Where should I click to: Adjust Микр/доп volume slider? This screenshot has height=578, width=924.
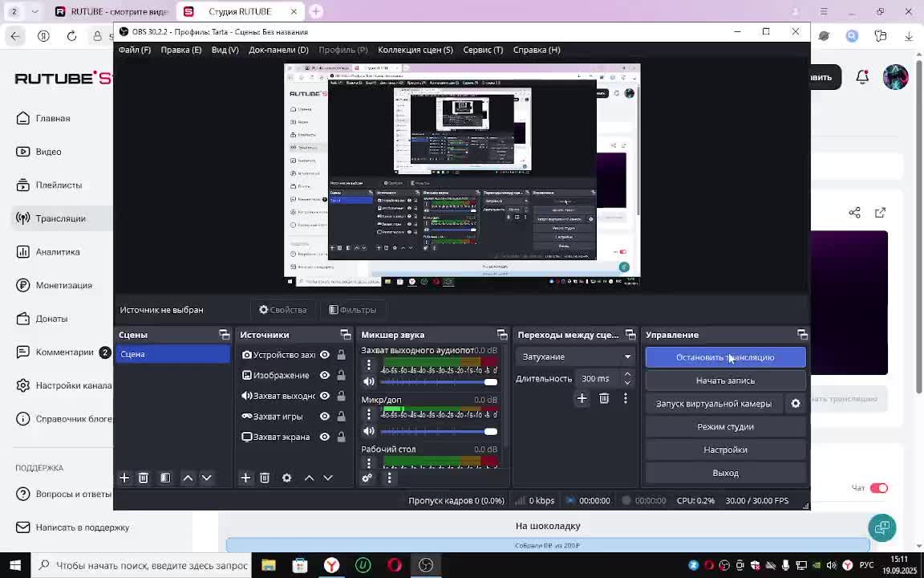pyautogui.click(x=439, y=432)
